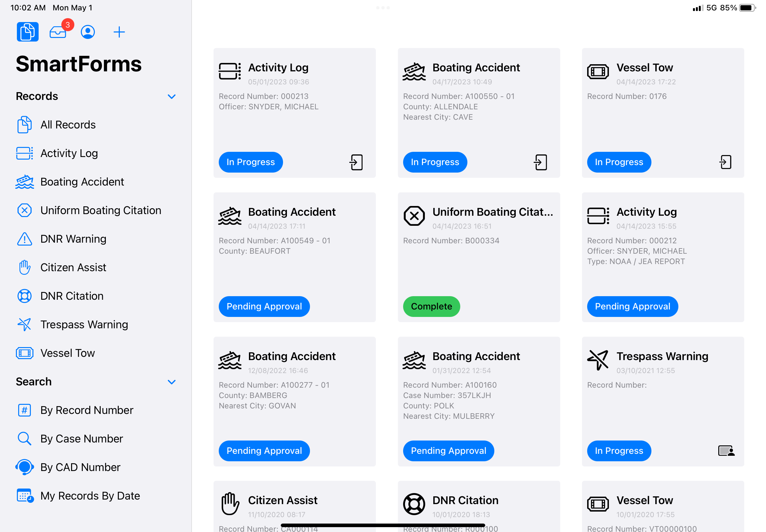The width and height of the screenshot is (766, 532).
Task: Tap In Progress on Vessel Tow 0176
Action: tap(619, 162)
